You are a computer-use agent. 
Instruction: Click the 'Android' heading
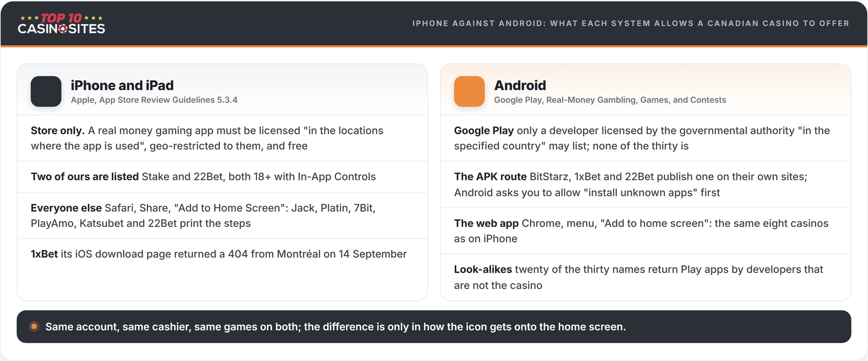(x=520, y=85)
